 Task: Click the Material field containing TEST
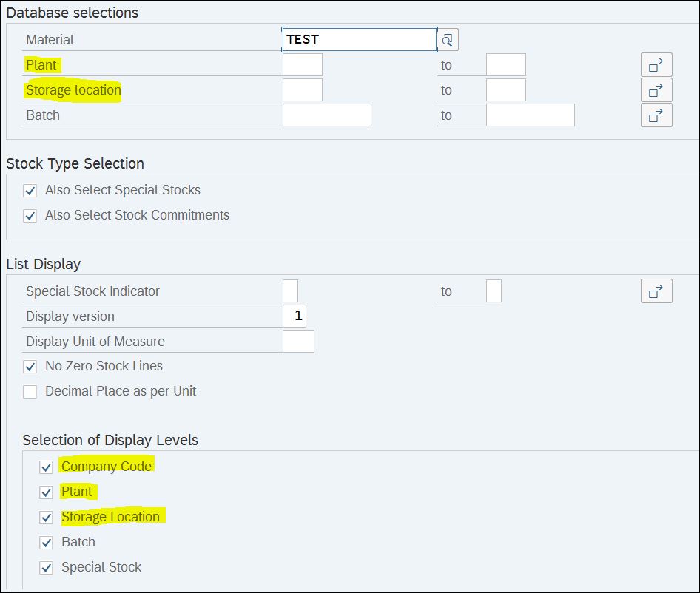pos(360,40)
